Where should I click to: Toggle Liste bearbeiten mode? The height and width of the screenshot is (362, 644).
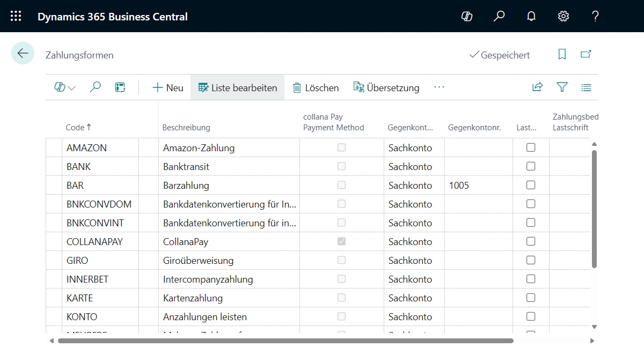(x=238, y=87)
